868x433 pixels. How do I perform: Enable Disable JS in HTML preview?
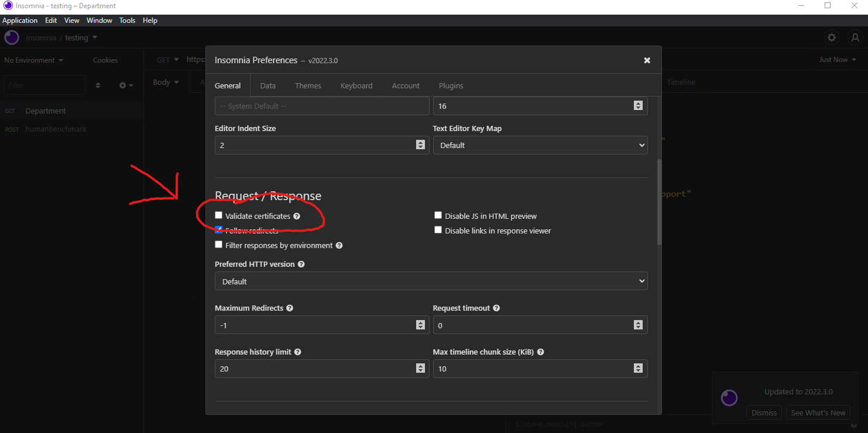point(438,215)
